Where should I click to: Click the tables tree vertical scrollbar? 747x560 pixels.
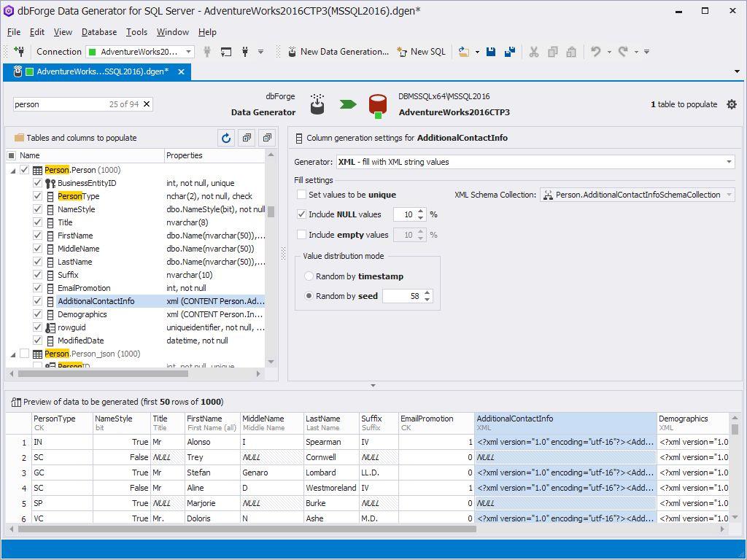pyautogui.click(x=271, y=211)
